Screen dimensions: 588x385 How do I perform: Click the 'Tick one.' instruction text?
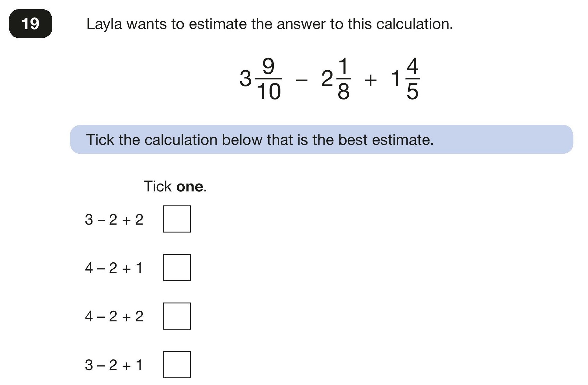pyautogui.click(x=175, y=186)
